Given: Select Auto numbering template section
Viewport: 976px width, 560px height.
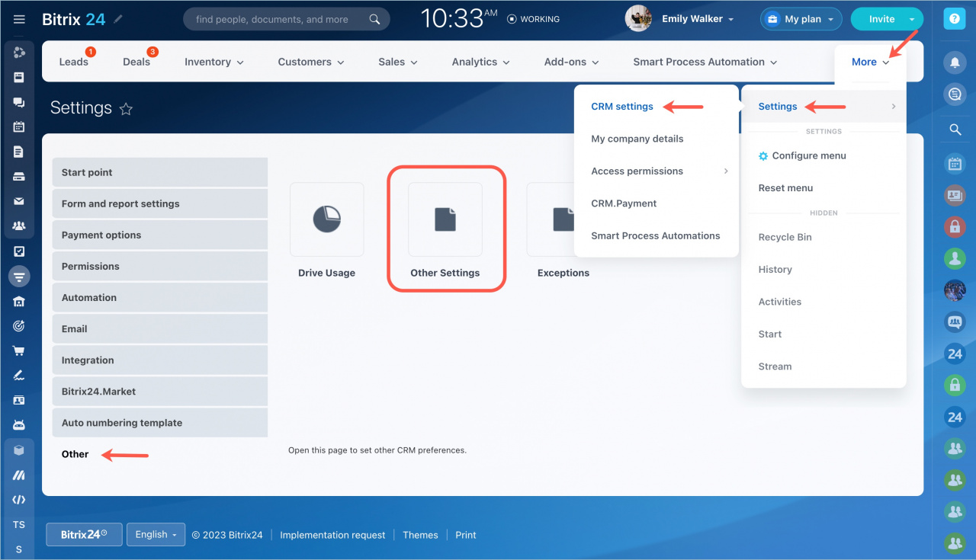Looking at the screenshot, I should coord(160,422).
